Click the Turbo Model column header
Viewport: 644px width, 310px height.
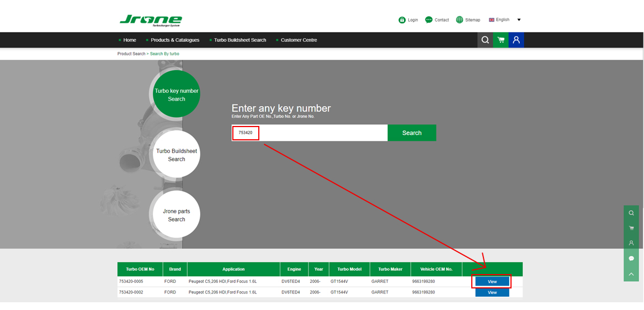coord(349,269)
